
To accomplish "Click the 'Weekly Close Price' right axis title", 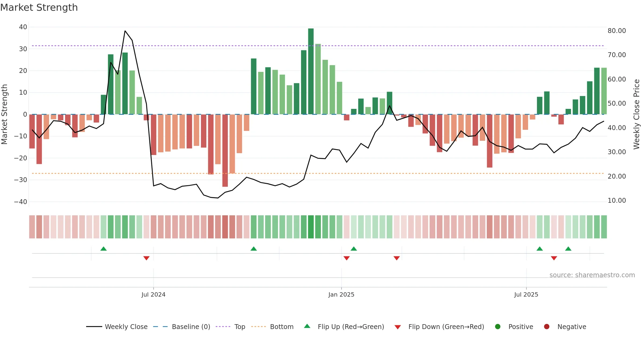I will click(x=636, y=114).
